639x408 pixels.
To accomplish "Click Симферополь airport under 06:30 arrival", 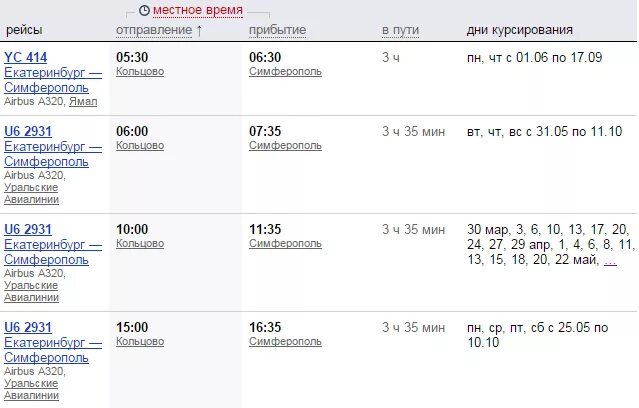I will pos(285,72).
